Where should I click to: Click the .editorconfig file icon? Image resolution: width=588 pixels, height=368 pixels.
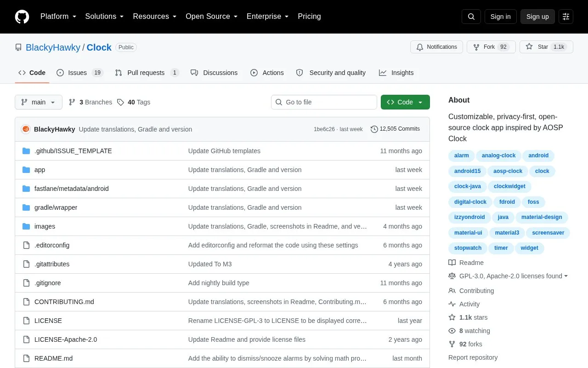[x=26, y=245]
